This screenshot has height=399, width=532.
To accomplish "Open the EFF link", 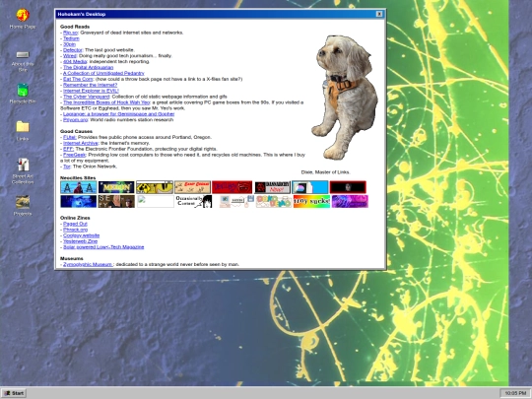I will coord(68,149).
